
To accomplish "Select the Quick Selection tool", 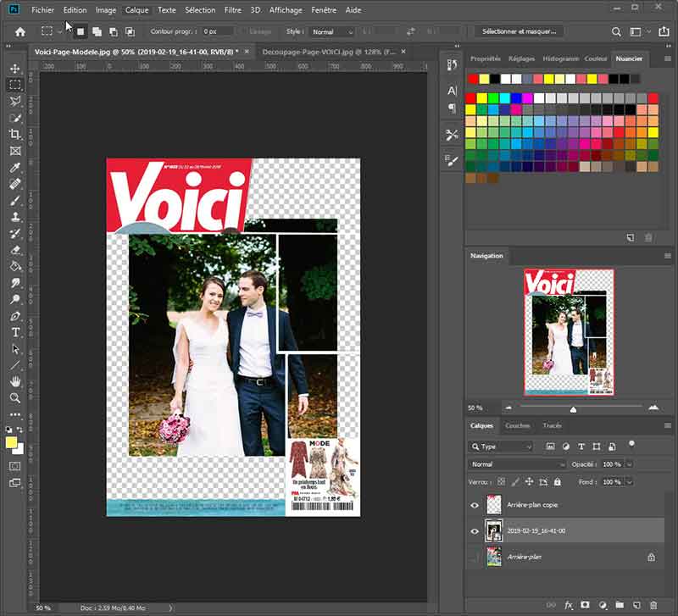I will [15, 118].
